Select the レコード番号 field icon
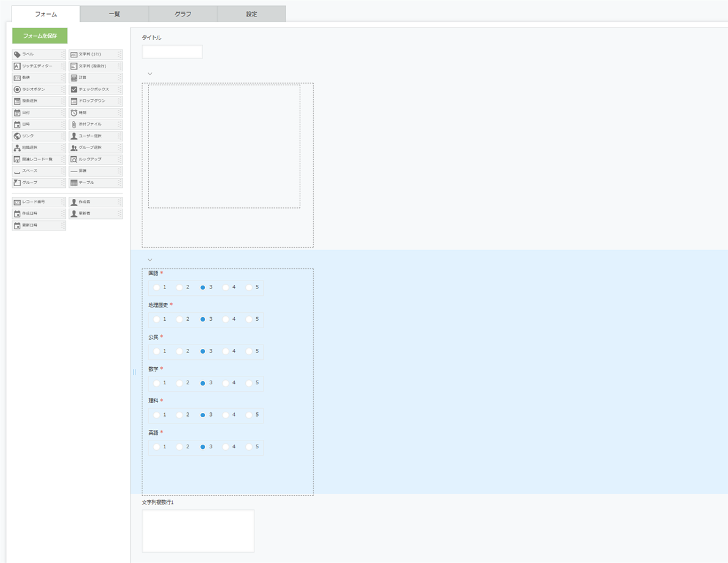This screenshot has width=728, height=563. coord(17,202)
